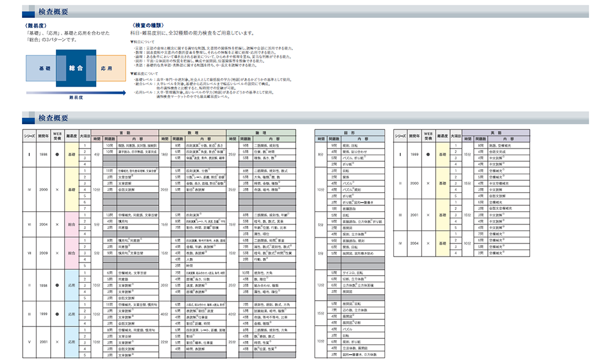Click the ● WEB受検 mark in the 1999 英語 row

(x=428, y=155)
